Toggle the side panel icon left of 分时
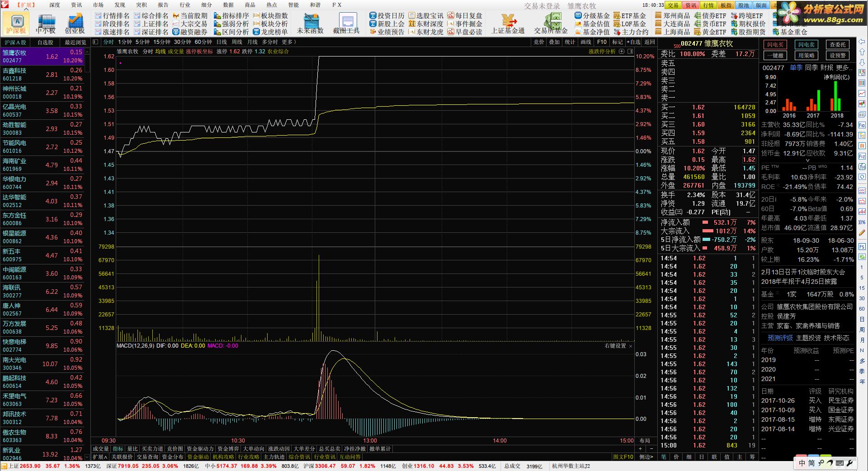 pyautogui.click(x=95, y=42)
